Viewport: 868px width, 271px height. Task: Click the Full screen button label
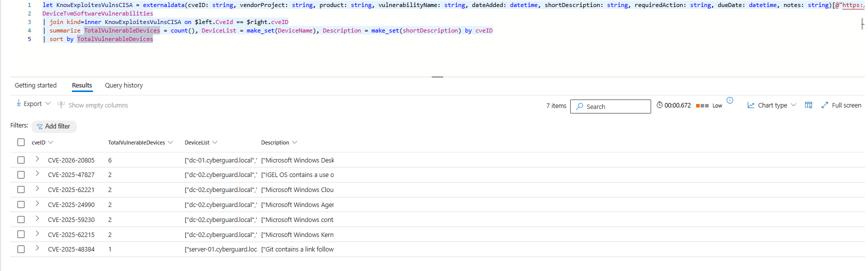point(847,105)
